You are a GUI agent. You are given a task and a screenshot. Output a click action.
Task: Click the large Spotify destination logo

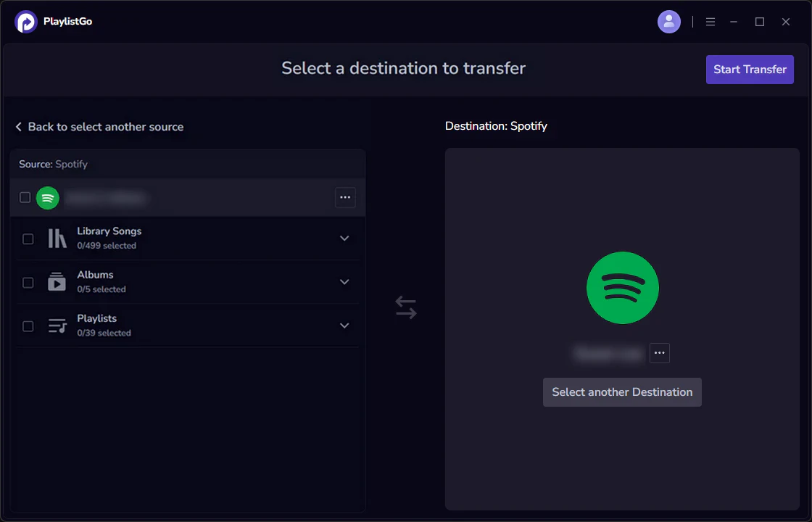tap(623, 288)
